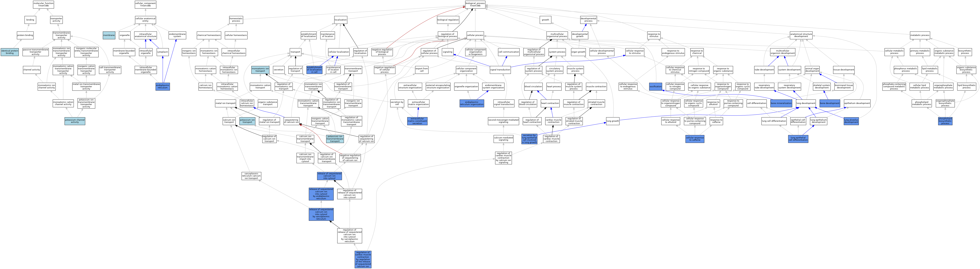Click the light-blue 'membrane' node
980x269 pixels.
(109, 35)
